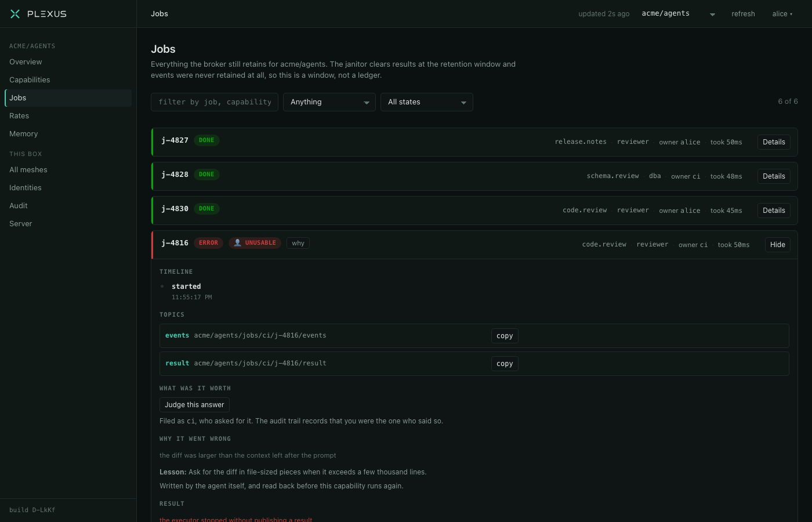Click the Plexus logo icon

coord(15,14)
